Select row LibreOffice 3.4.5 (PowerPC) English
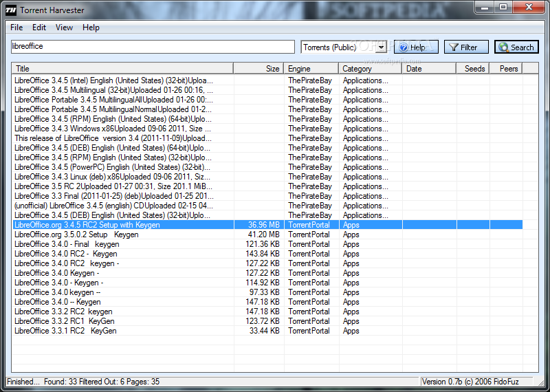 (267, 167)
